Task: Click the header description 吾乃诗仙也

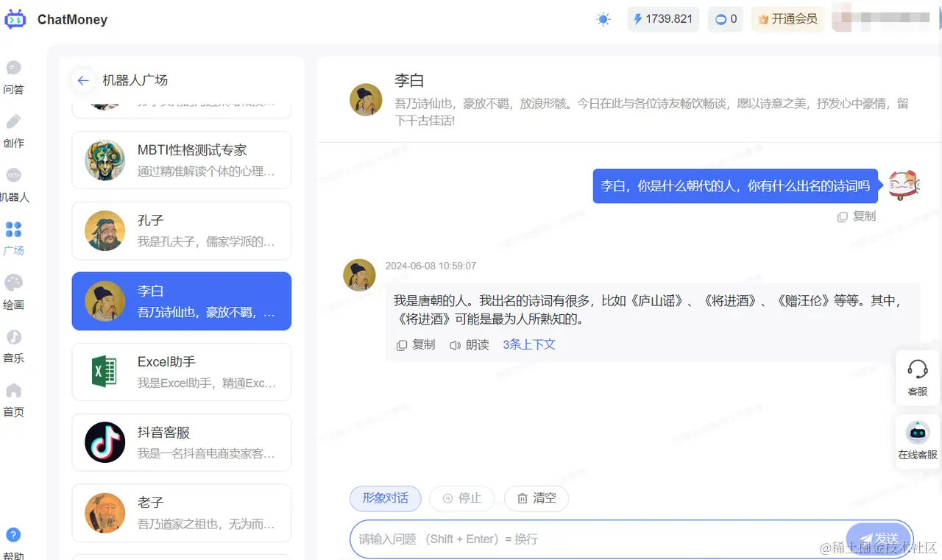Action: 651,111
